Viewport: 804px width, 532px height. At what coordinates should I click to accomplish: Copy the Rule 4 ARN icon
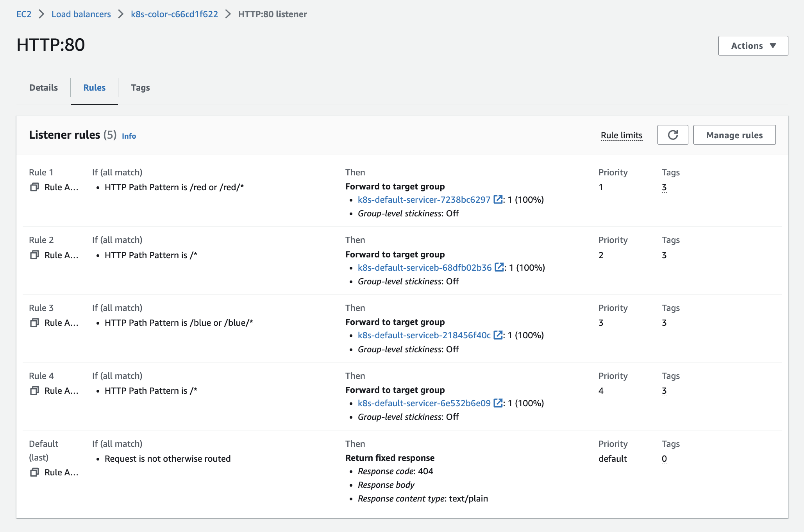pyautogui.click(x=34, y=391)
